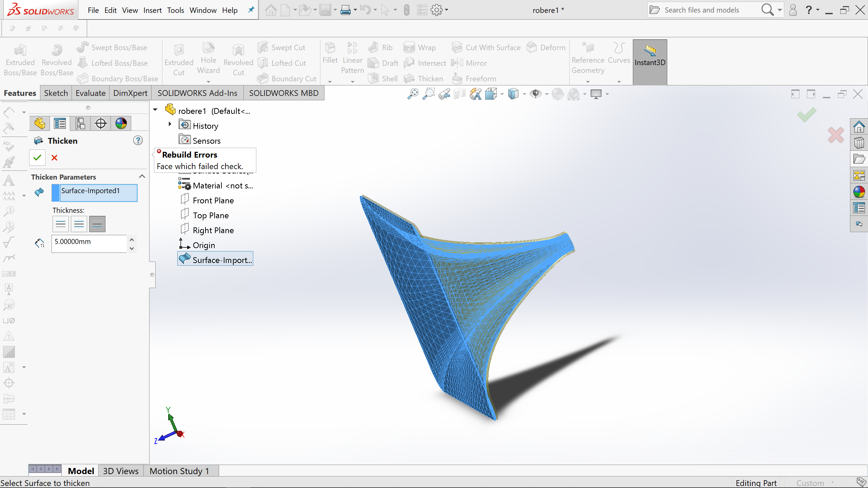The width and height of the screenshot is (868, 488).
Task: Open the Tools menu
Action: pos(175,10)
